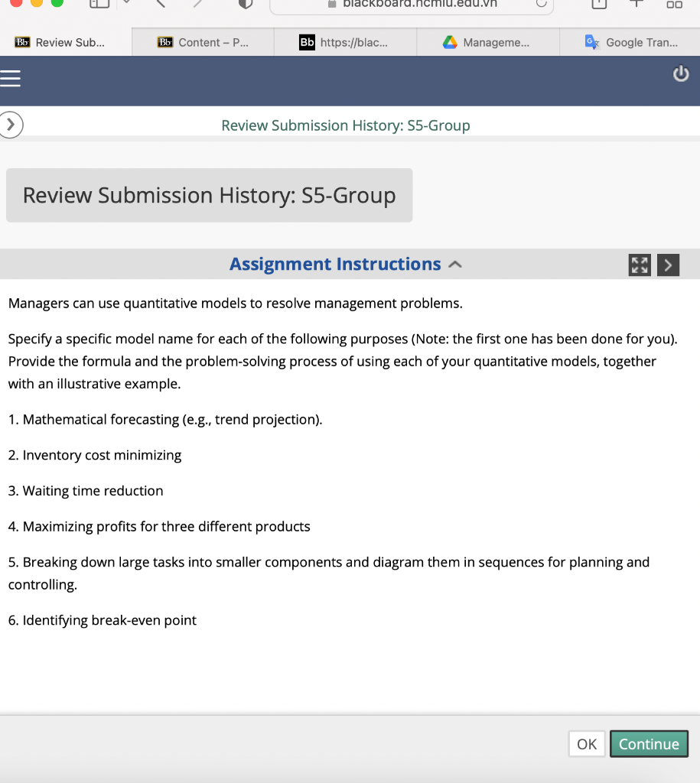Click the Review Submission History: S5-Group page heading
Viewport: 700px width, 783px height.
[x=210, y=195]
